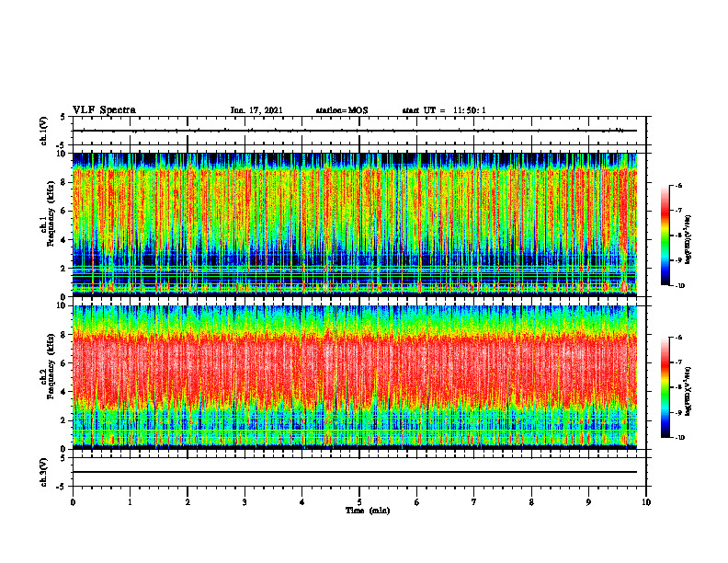
Task: Click time tick label "5" on x-axis
Action: click(359, 502)
